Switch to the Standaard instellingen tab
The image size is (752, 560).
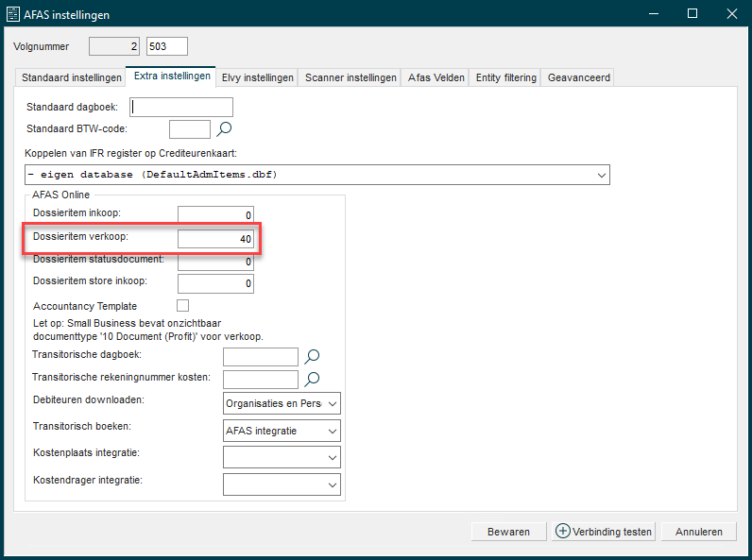[x=72, y=77]
